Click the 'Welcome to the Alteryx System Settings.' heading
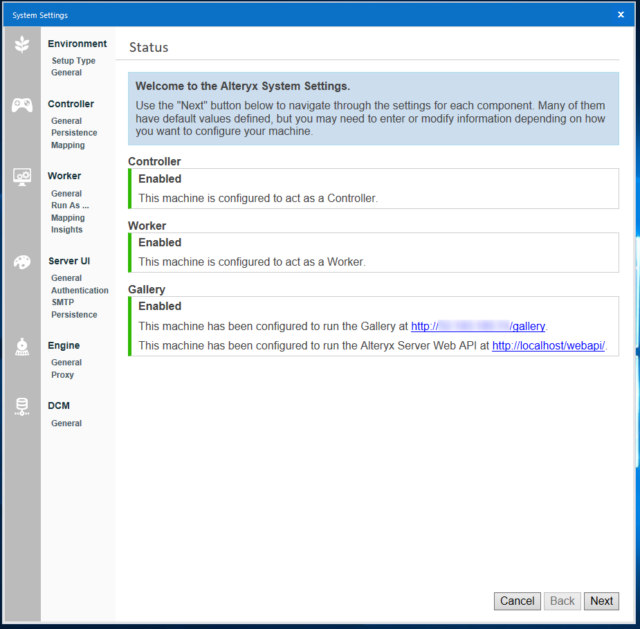 tap(242, 86)
